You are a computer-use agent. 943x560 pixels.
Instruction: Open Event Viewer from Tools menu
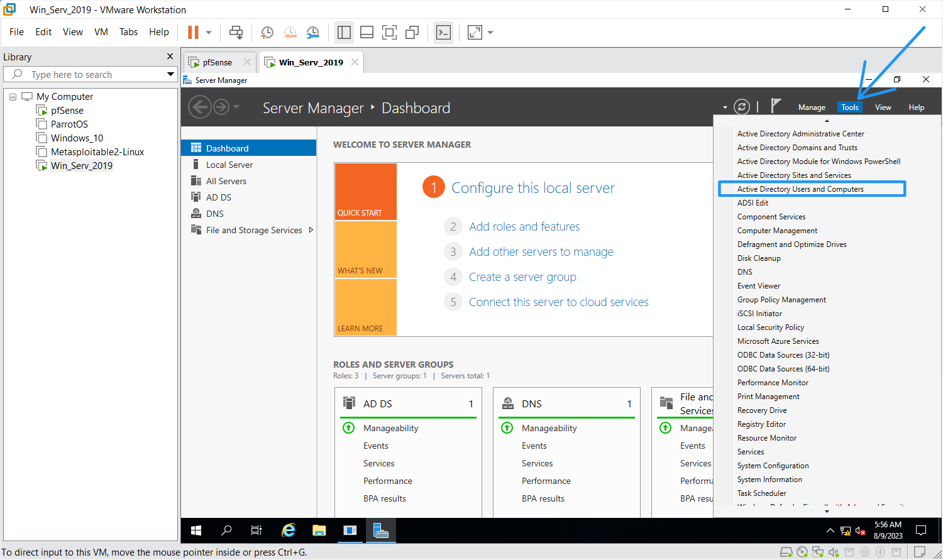click(759, 286)
